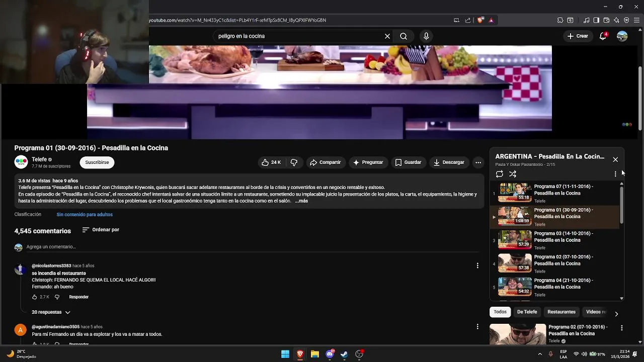Open the @agustinadamiano3505 profile link
Image resolution: width=644 pixels, height=362 pixels.
pos(55,327)
